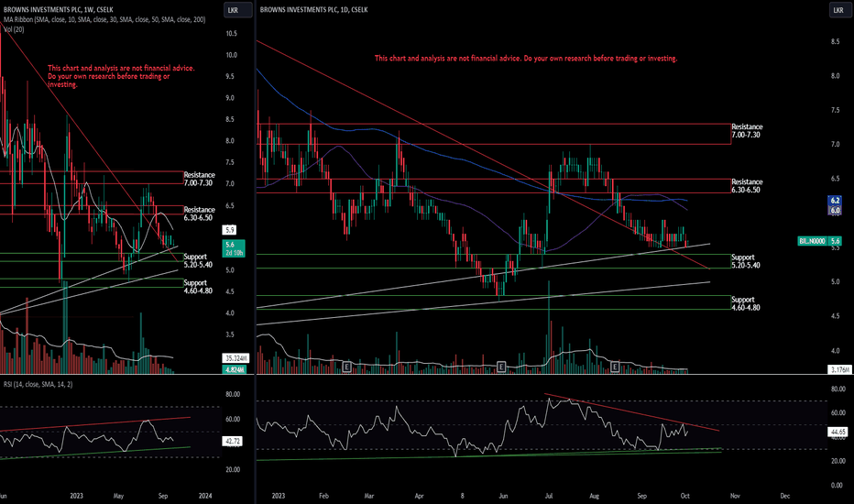Select Support 5.20-5.40 label on weekly chart
This screenshot has height=504, width=854.
[x=198, y=260]
